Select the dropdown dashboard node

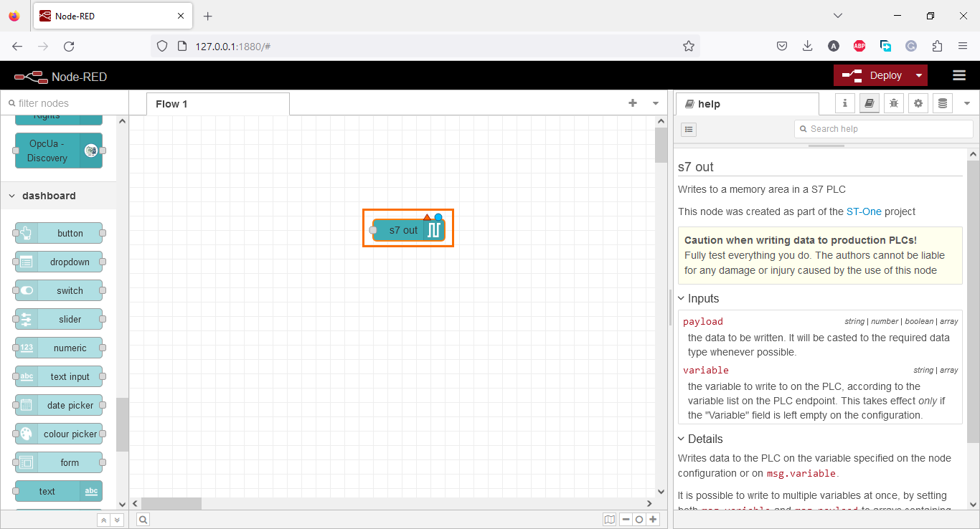click(x=59, y=262)
